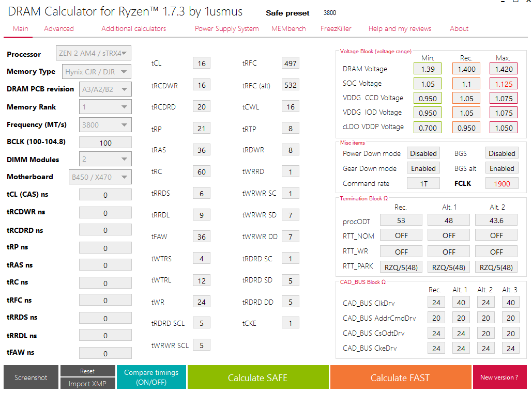Select the tCKE value box

click(291, 323)
